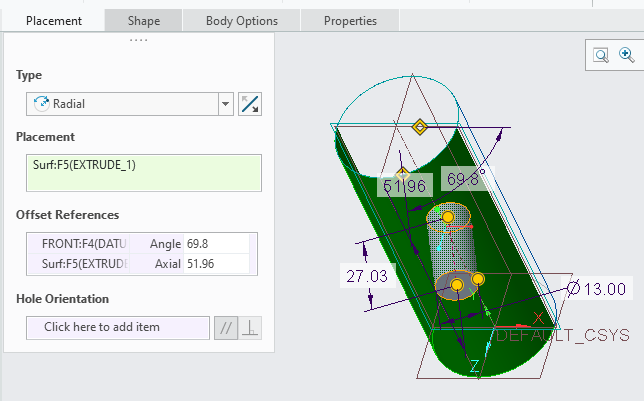Select the Surf:F5(EXTRUDE_1) placement collector
This screenshot has height=401, width=644.
pos(144,173)
